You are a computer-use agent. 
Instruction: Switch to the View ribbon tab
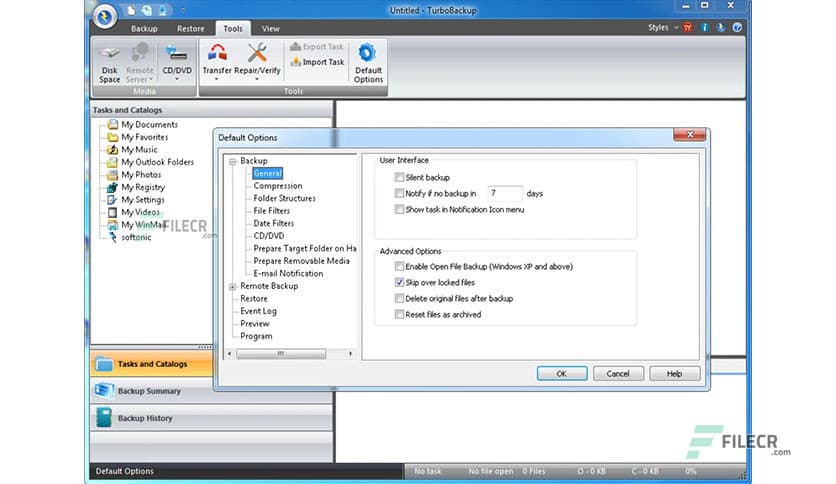270,29
